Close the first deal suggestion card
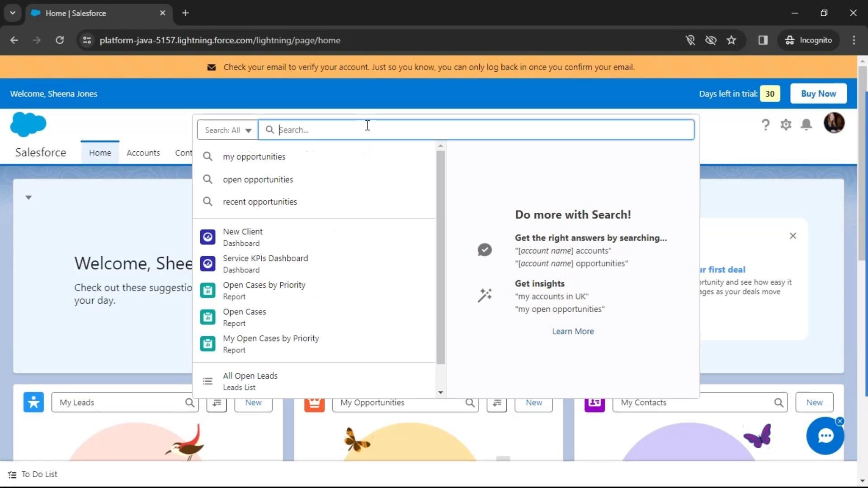The height and width of the screenshot is (488, 868). tap(793, 236)
